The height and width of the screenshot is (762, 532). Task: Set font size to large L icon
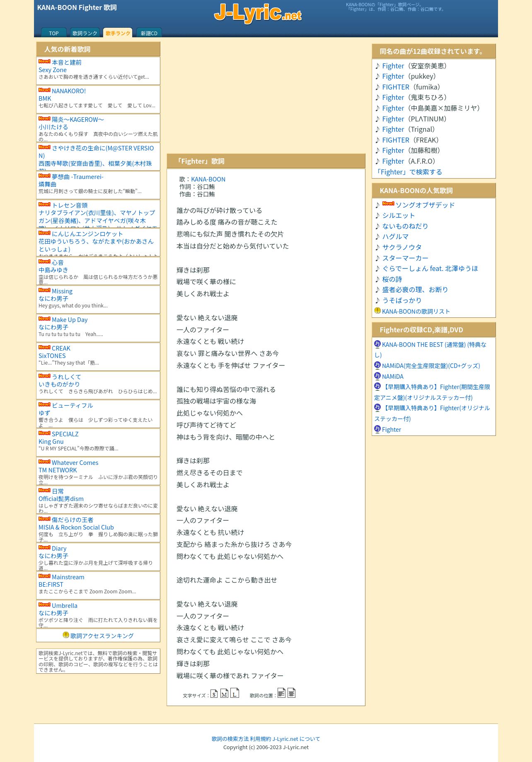[235, 692]
